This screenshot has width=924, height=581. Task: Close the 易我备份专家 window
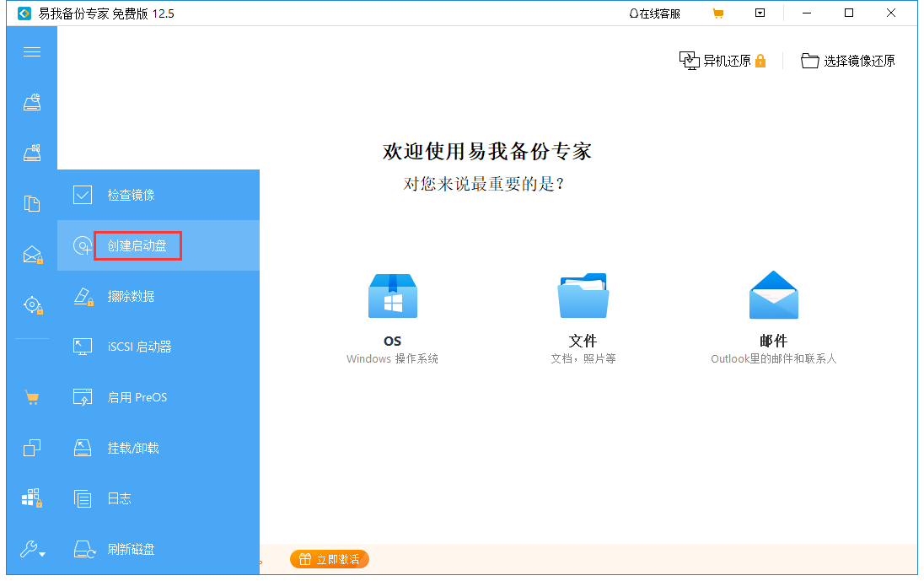coord(891,13)
